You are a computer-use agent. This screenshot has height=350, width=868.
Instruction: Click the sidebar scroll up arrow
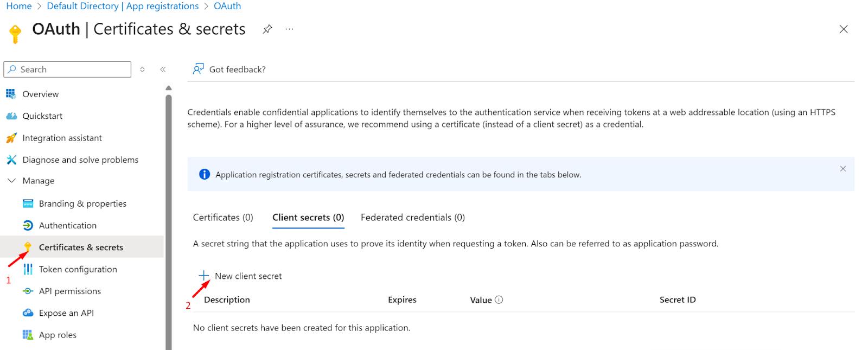click(169, 87)
